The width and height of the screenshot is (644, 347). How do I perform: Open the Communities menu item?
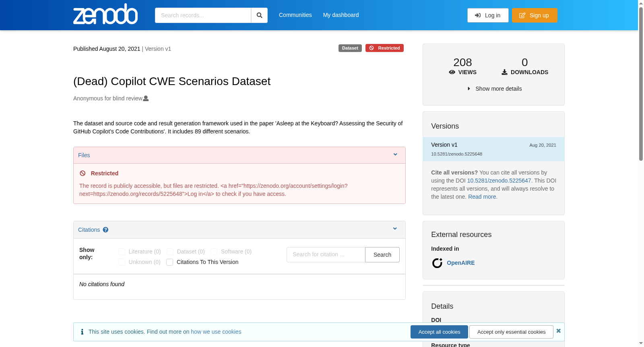coord(295,15)
